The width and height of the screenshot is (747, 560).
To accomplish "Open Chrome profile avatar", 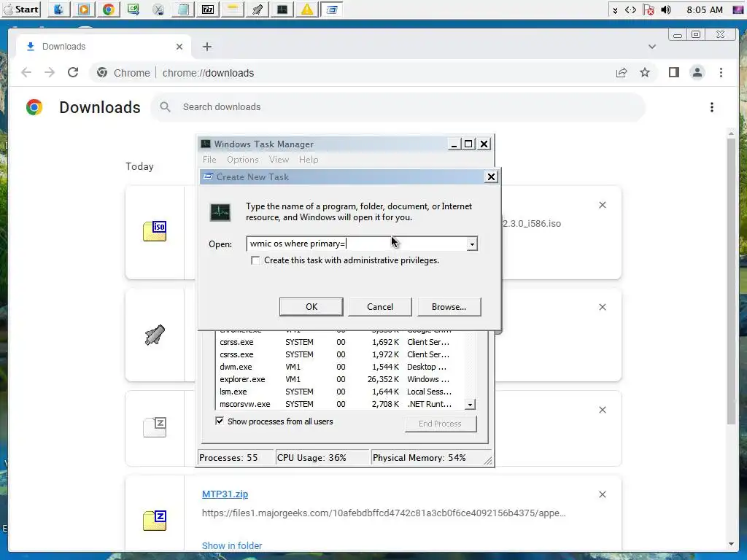I will pos(697,72).
